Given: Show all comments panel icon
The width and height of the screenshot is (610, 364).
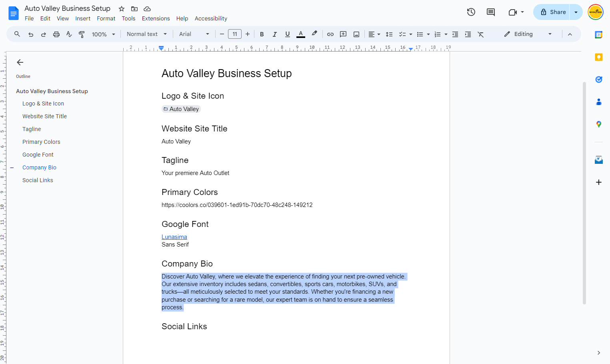Looking at the screenshot, I should tap(491, 12).
